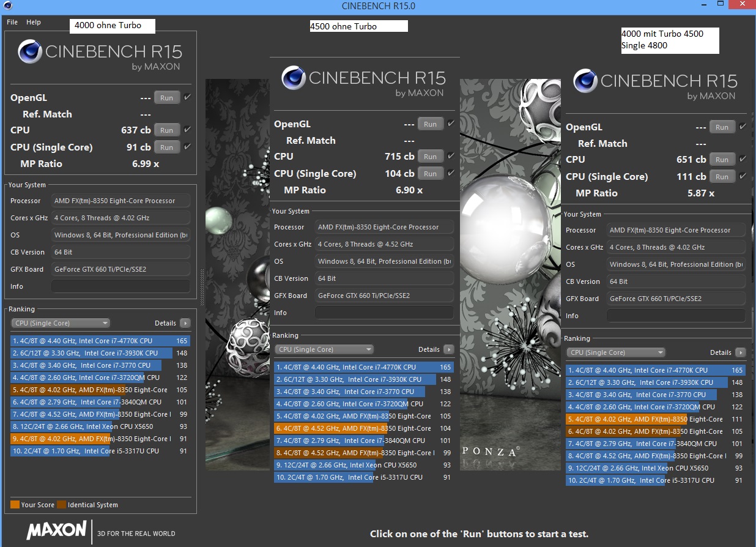
Task: Select i7-4770K ranking row in the 637 cb panel
Action: pyautogui.click(x=100, y=341)
